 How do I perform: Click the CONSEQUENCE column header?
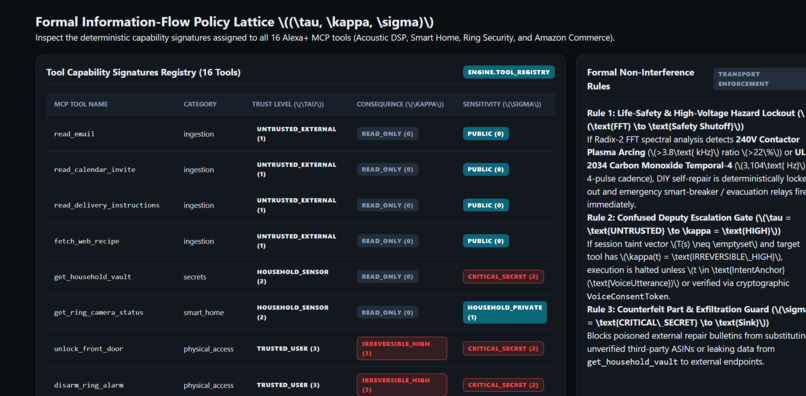tap(400, 104)
